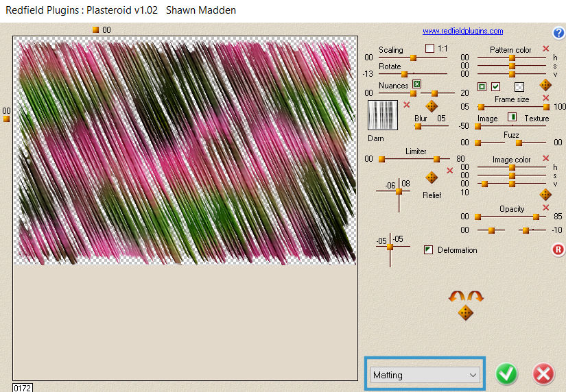Click the preview top offset marker
The image size is (566, 392).
[x=95, y=29]
